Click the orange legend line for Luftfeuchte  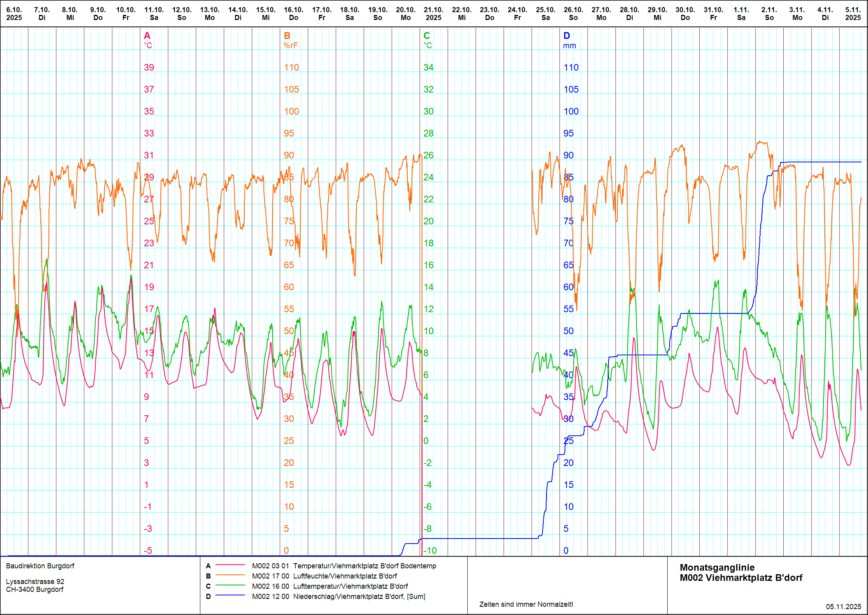[x=230, y=575]
